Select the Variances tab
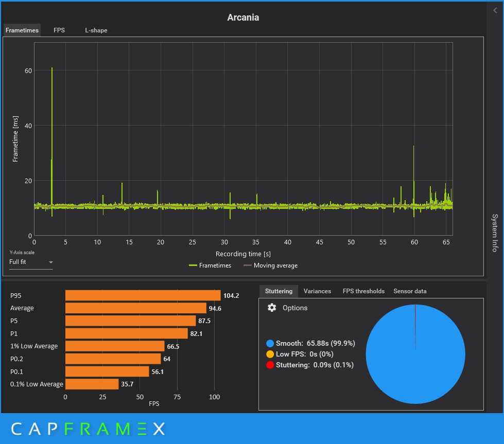The image size is (504, 444). [317, 291]
